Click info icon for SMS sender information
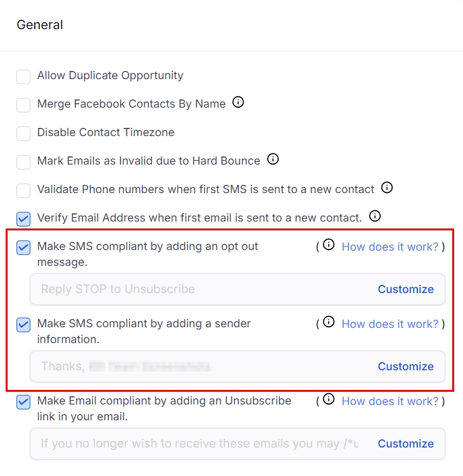463x476 pixels. point(329,323)
